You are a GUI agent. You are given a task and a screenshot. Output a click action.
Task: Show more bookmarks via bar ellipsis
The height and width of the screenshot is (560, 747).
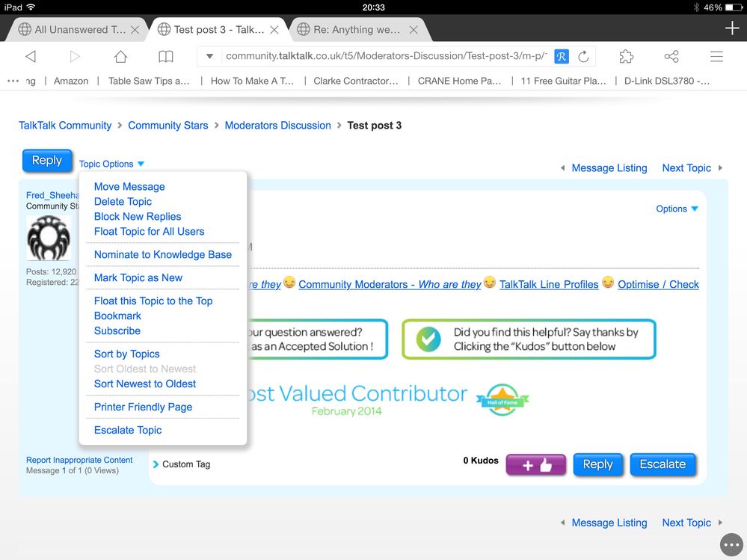pyautogui.click(x=13, y=81)
